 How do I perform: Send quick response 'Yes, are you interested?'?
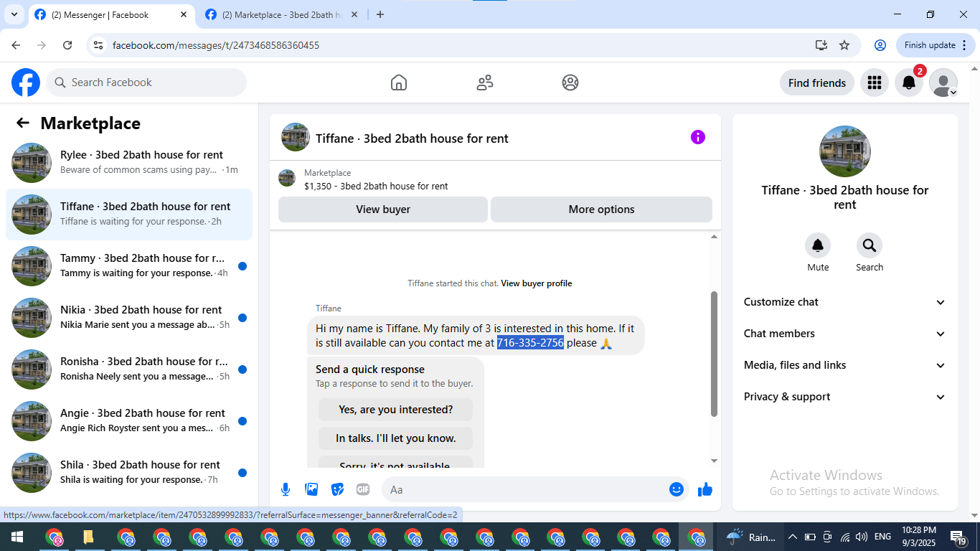pos(395,410)
